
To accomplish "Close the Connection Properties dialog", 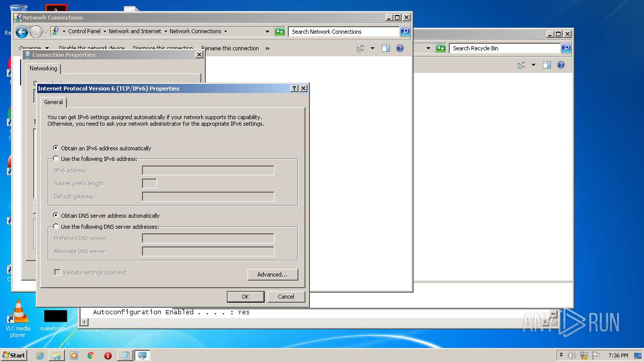I will point(199,54).
